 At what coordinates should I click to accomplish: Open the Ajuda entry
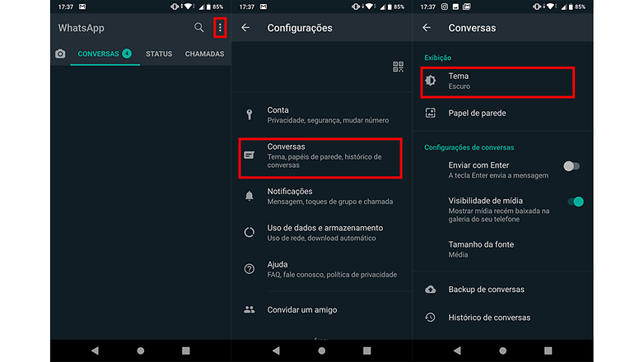click(322, 269)
